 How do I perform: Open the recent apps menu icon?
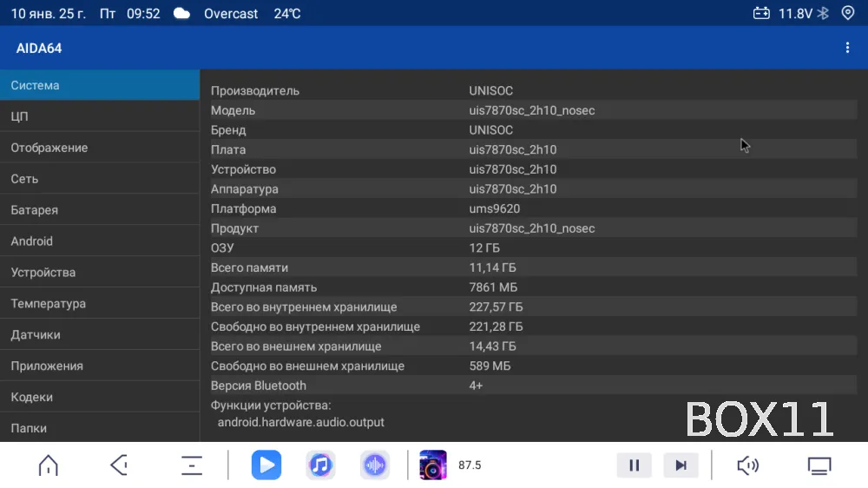pyautogui.click(x=192, y=465)
